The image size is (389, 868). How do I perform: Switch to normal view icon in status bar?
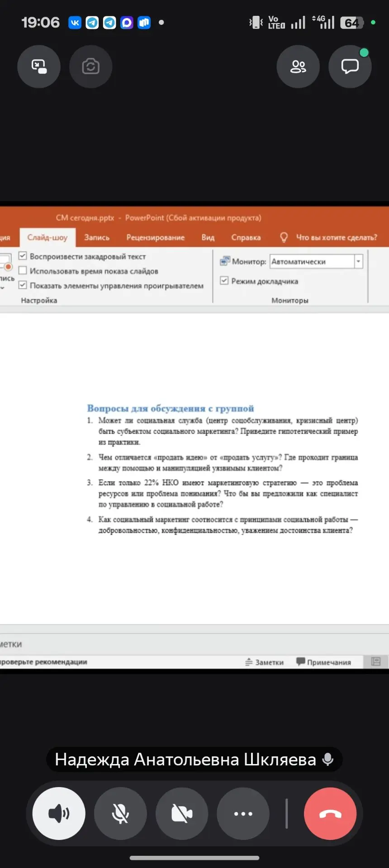click(376, 661)
